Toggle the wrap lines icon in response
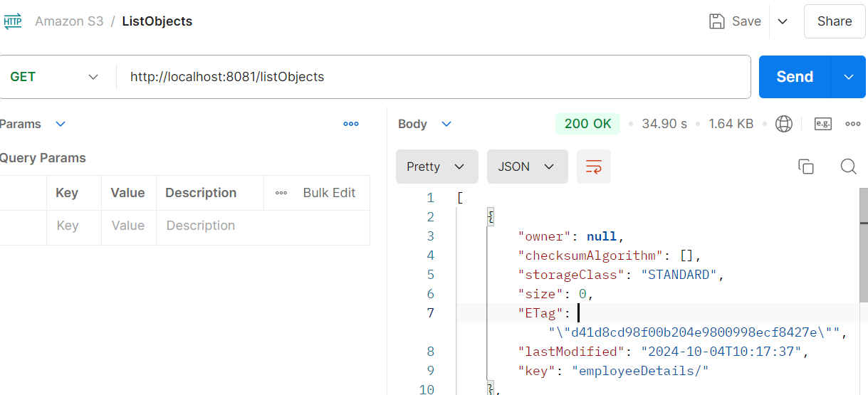This screenshot has height=395, width=868. pyautogui.click(x=593, y=167)
